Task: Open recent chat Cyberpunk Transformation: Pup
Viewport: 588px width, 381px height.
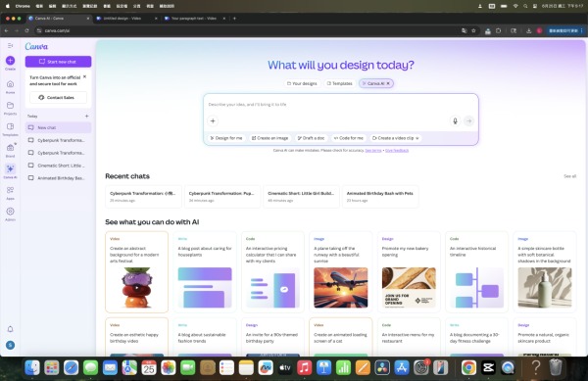Action: [x=222, y=197]
